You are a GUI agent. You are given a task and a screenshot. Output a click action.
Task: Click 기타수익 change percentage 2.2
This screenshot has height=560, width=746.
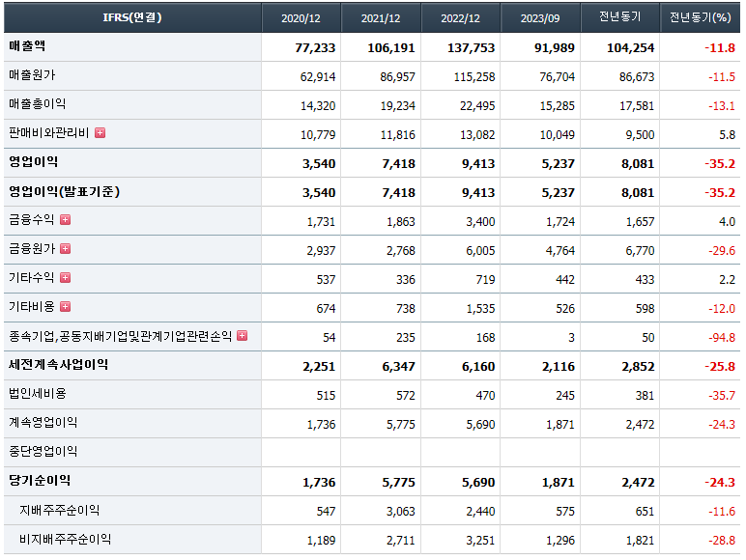click(x=727, y=280)
